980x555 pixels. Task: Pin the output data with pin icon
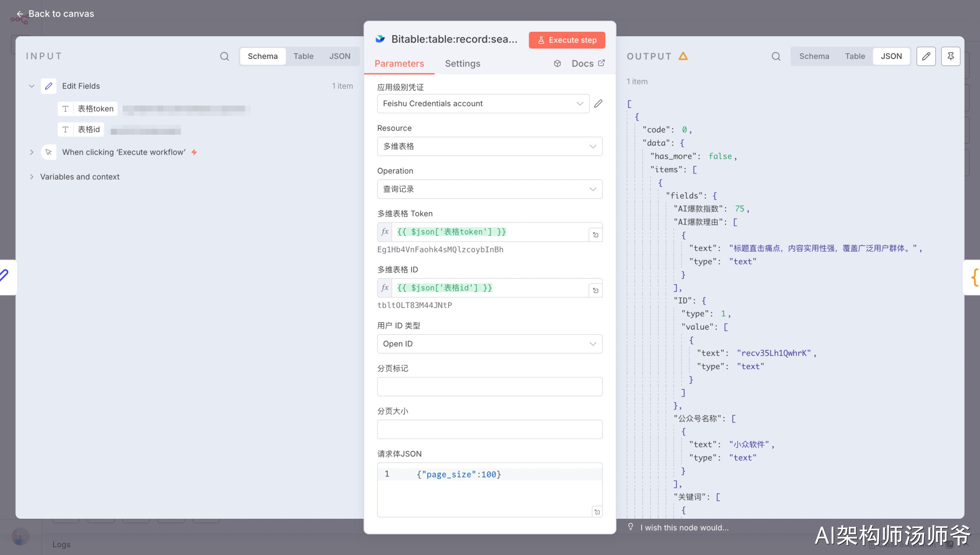951,56
